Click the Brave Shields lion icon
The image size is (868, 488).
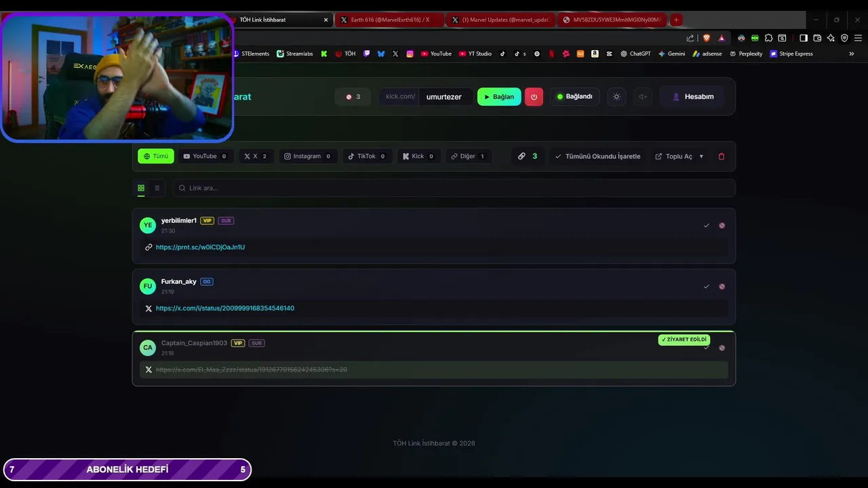pyautogui.click(x=707, y=38)
